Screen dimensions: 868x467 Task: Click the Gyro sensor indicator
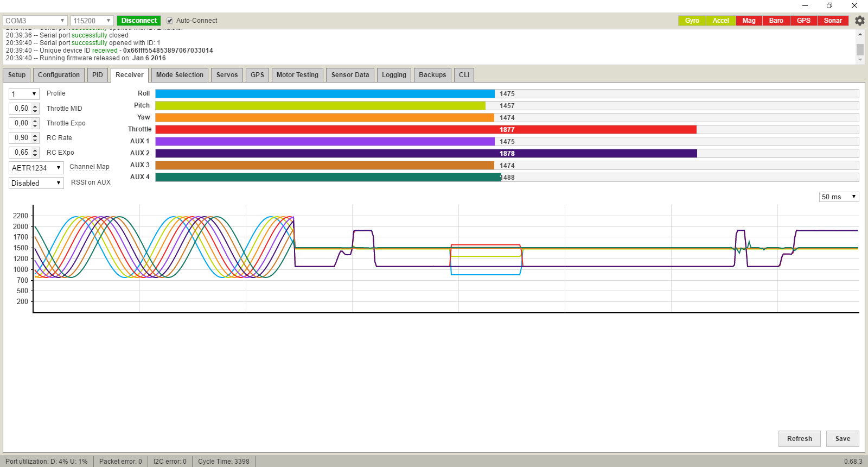[692, 21]
